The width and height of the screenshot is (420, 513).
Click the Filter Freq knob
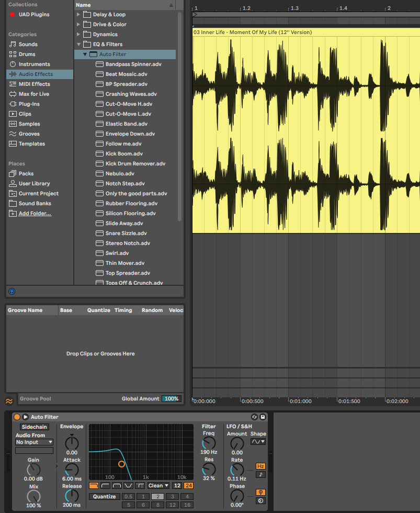[209, 443]
